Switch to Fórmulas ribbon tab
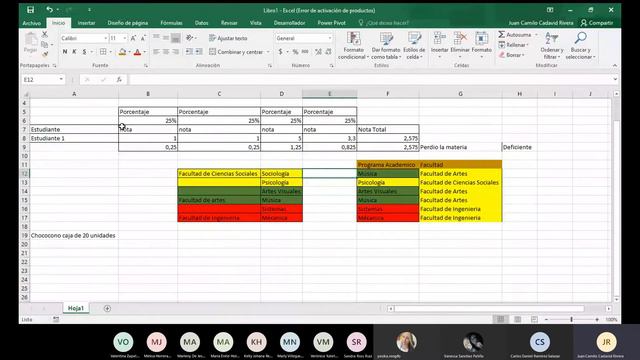This screenshot has width=640, height=360. pyautogui.click(x=171, y=23)
